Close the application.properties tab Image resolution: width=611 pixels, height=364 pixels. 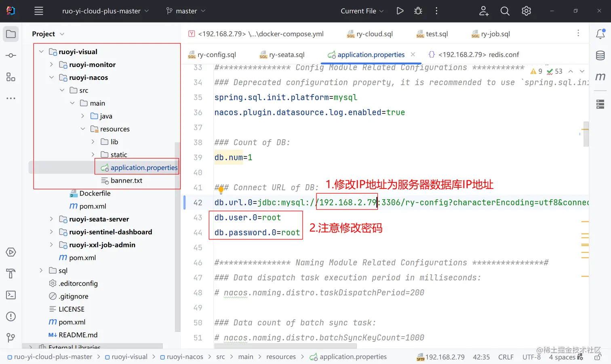click(413, 54)
